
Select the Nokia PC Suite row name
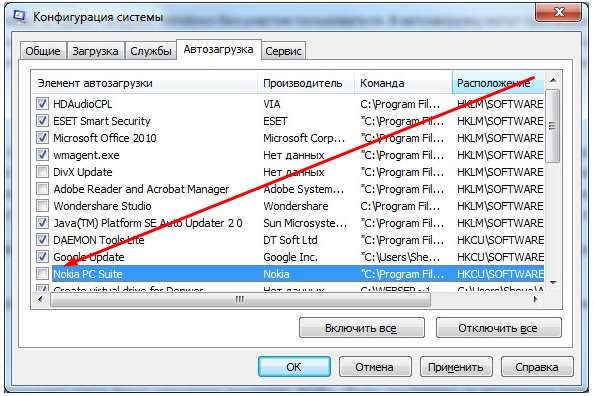[88, 274]
